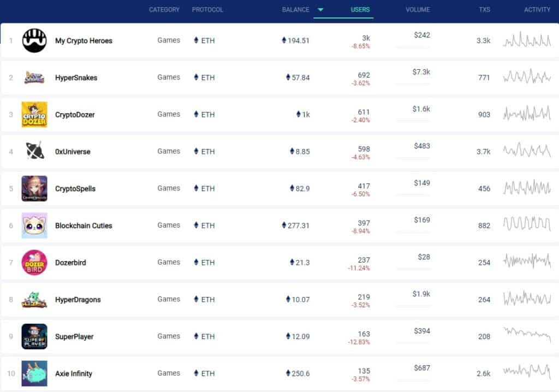
Task: Sort table by the PROTOCOL column
Action: 207,10
